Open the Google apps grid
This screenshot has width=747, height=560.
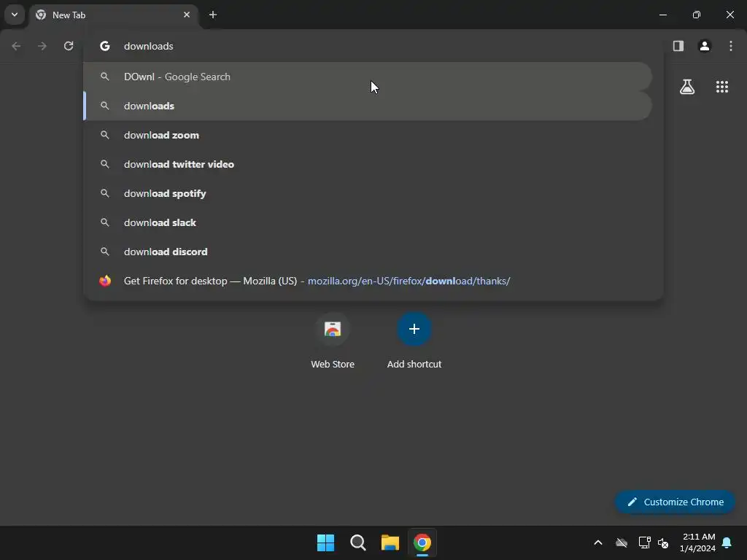(x=722, y=87)
